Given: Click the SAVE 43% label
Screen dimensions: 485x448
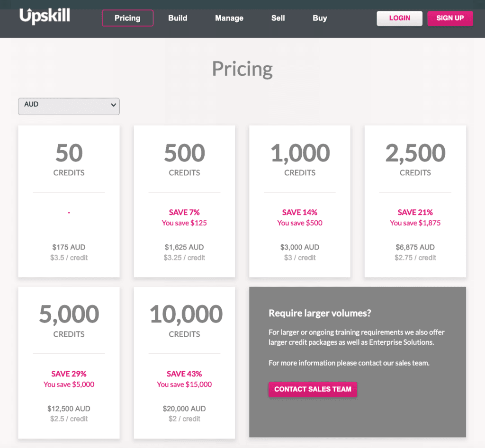Looking at the screenshot, I should pos(184,373).
